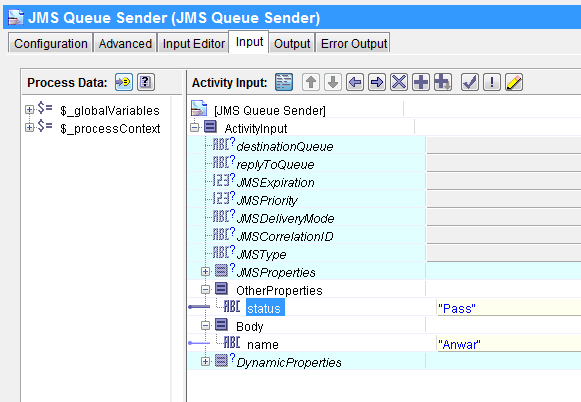This screenshot has height=402, width=581.
Task: Collapse the OtherProperties node
Action: (205, 290)
